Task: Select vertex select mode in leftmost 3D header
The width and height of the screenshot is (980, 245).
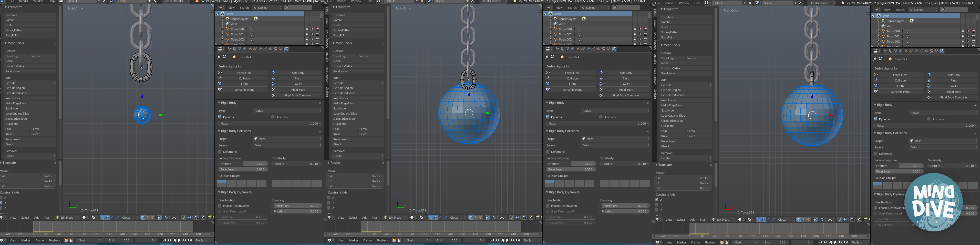Action: coord(143,218)
